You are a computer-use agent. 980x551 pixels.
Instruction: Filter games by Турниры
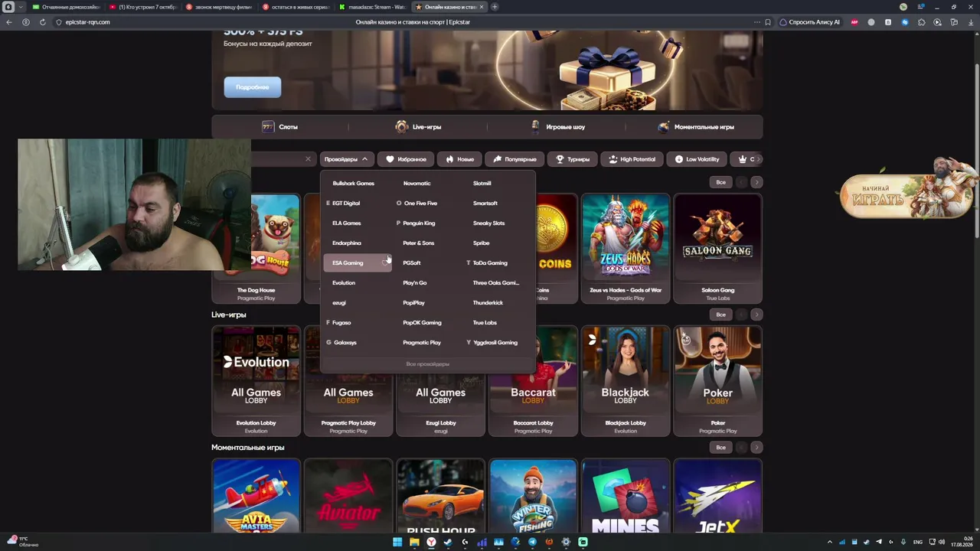coord(573,159)
